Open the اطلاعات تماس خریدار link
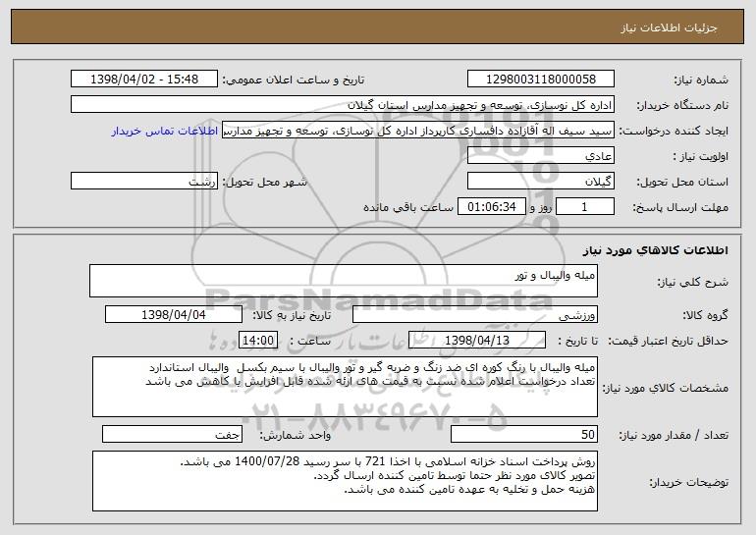 click(165, 132)
